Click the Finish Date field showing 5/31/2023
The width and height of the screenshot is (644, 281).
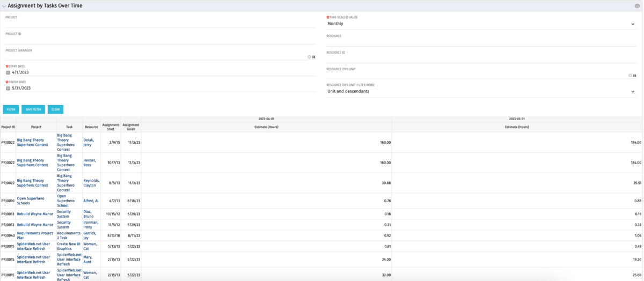[163, 88]
